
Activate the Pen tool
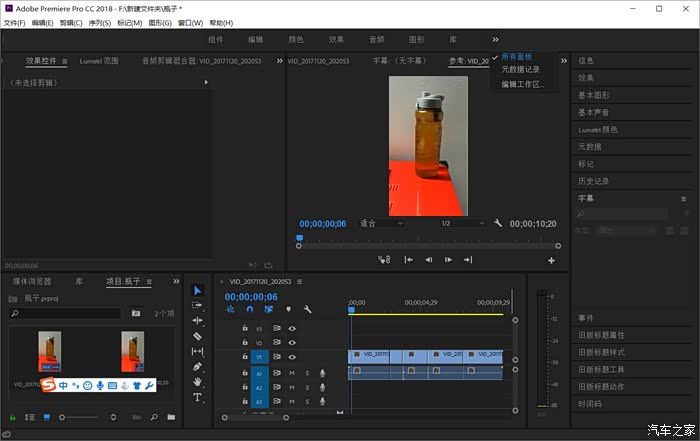tap(197, 366)
